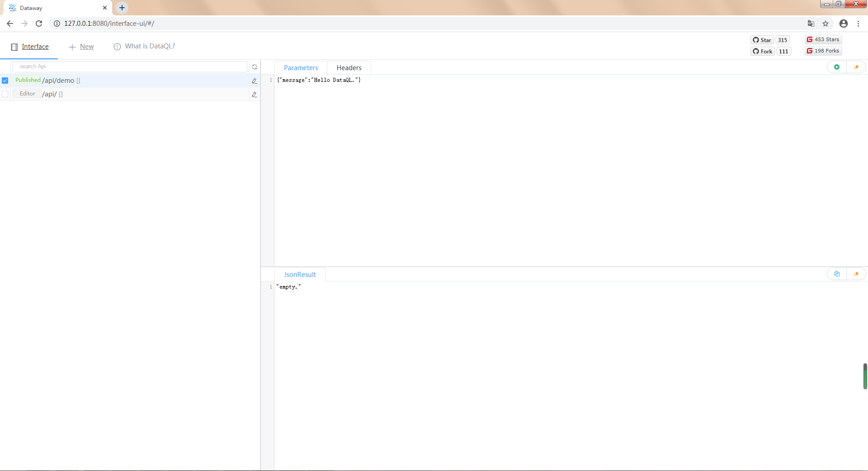Click GitHub Star button
The height and width of the screenshot is (471, 868).
point(762,40)
